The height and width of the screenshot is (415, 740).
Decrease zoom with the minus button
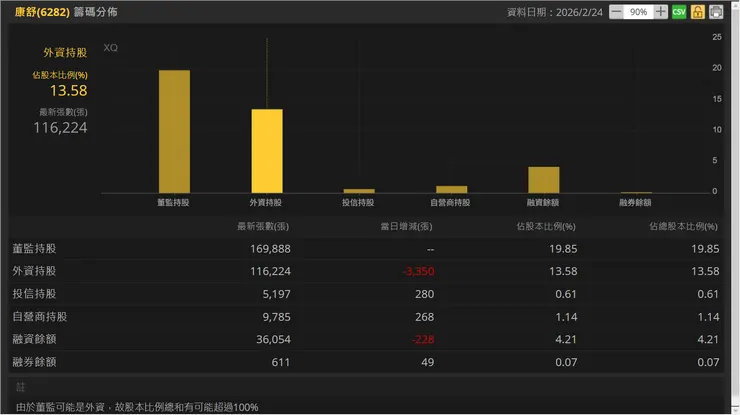pyautogui.click(x=616, y=12)
